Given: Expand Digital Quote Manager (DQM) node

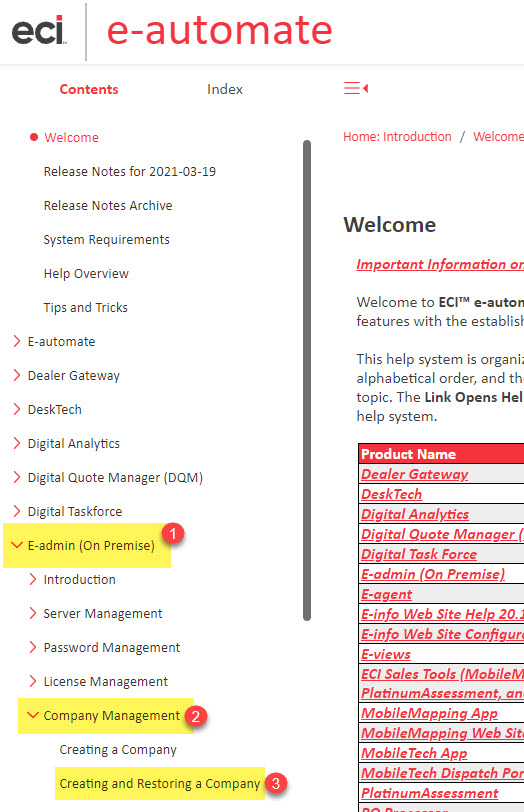Looking at the screenshot, I should coord(17,477).
